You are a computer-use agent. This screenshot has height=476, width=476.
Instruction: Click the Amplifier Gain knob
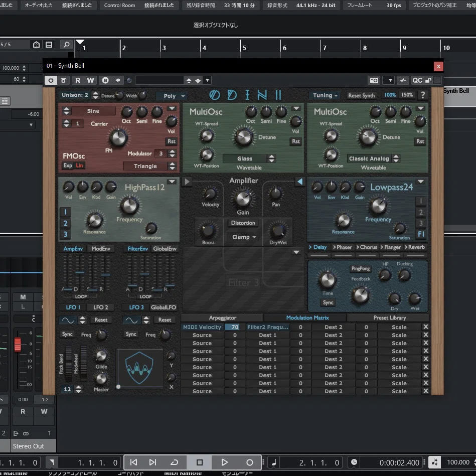243,199
